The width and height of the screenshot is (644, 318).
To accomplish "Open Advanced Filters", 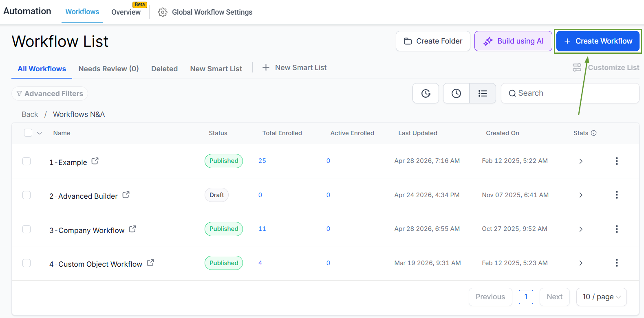I will (x=50, y=94).
